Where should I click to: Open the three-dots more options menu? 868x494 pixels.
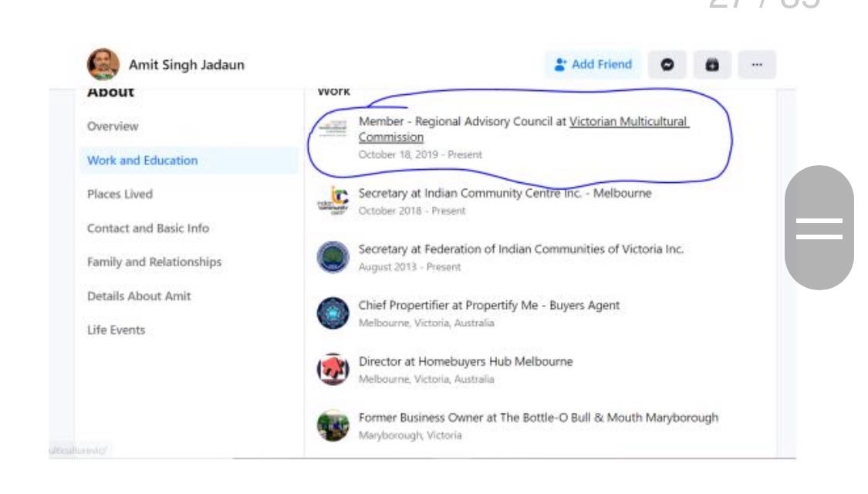(x=757, y=65)
